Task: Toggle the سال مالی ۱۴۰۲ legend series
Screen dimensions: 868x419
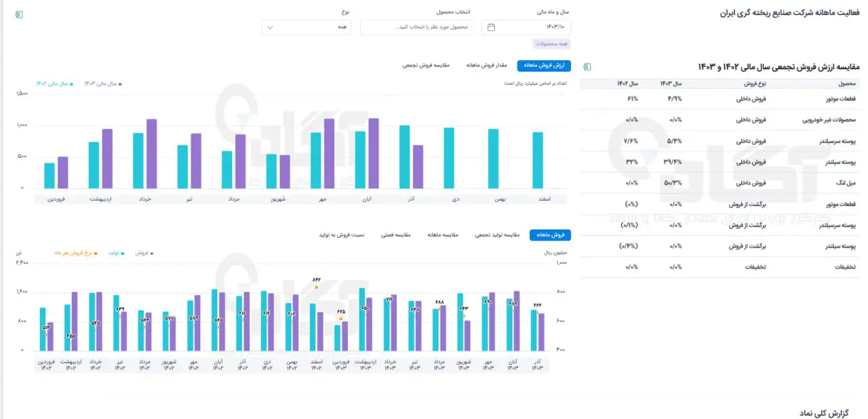Action: click(x=54, y=83)
